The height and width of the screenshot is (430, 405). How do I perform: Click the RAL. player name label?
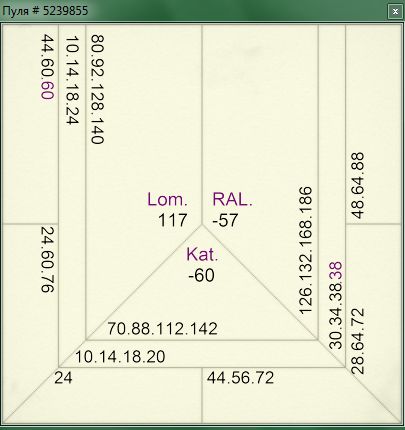233,199
